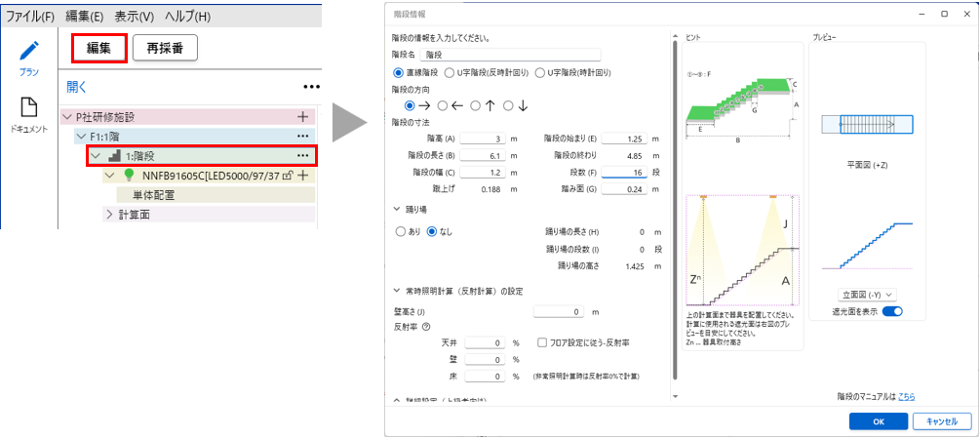Image resolution: width=980 pixels, height=439 pixels.
Task: Open the プラン pencil icon in sidebar
Action: click(x=29, y=52)
